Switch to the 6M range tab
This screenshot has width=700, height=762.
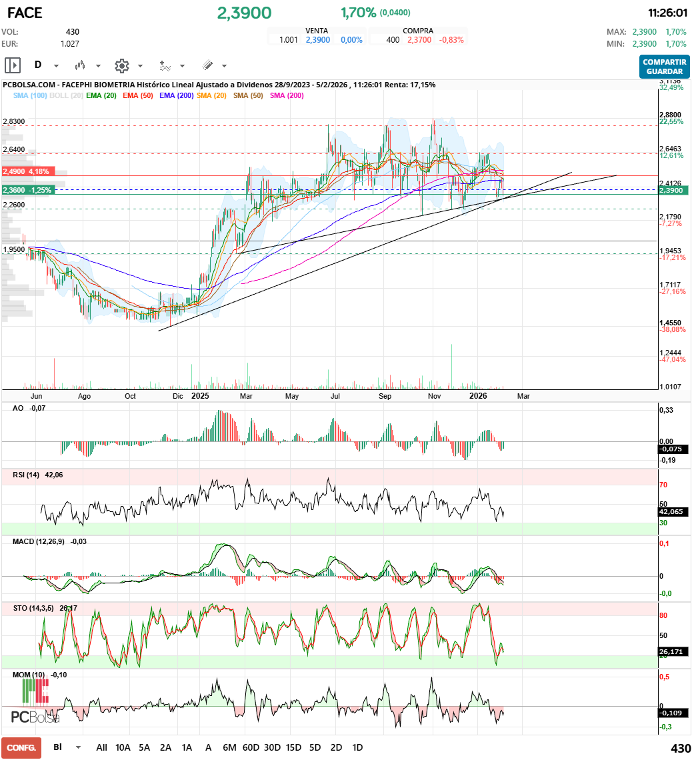(x=229, y=747)
